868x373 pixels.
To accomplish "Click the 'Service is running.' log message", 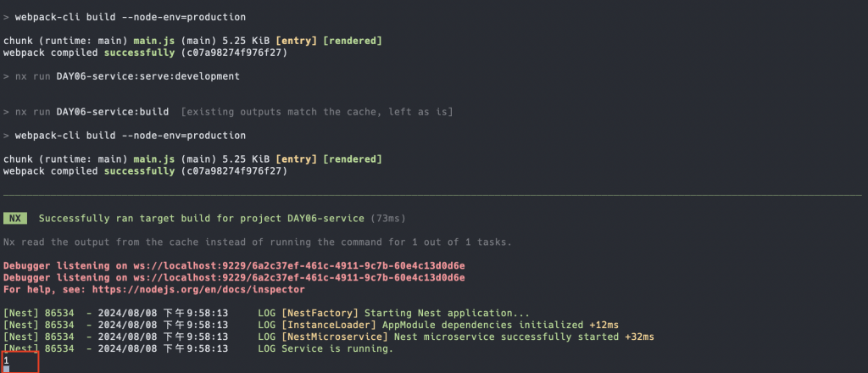I will coord(337,348).
